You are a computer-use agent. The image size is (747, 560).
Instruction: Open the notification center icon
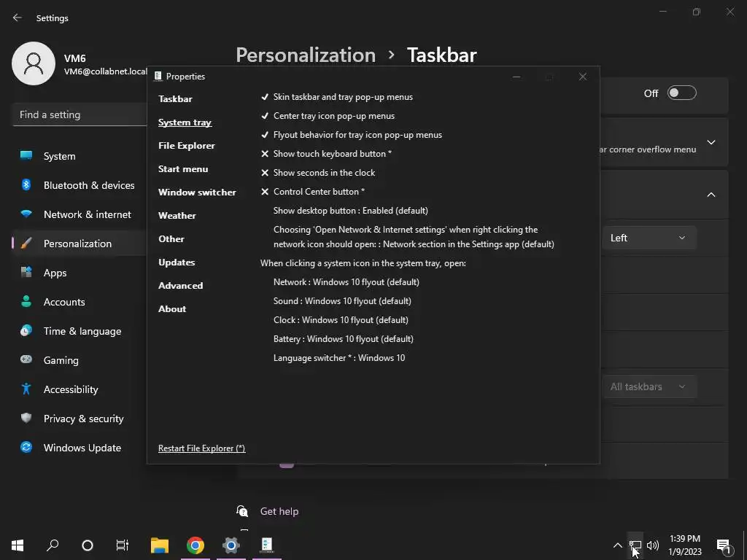[x=724, y=546]
